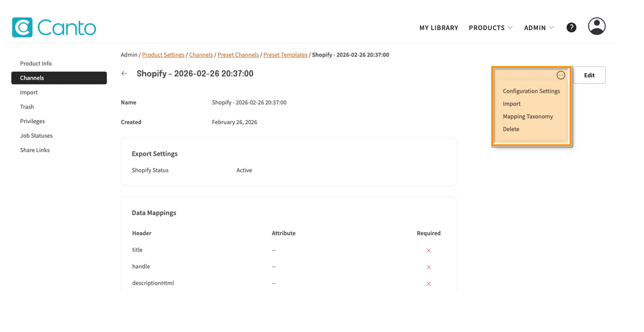This screenshot has width=644, height=332.
Task: Open the Preset Templates breadcrumb link
Action: pos(285,55)
